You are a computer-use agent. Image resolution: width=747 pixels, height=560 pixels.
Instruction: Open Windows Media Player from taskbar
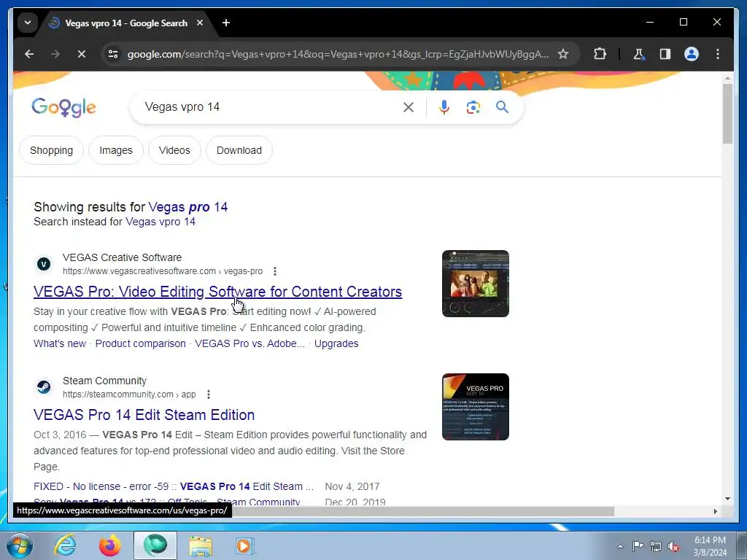tap(245, 545)
